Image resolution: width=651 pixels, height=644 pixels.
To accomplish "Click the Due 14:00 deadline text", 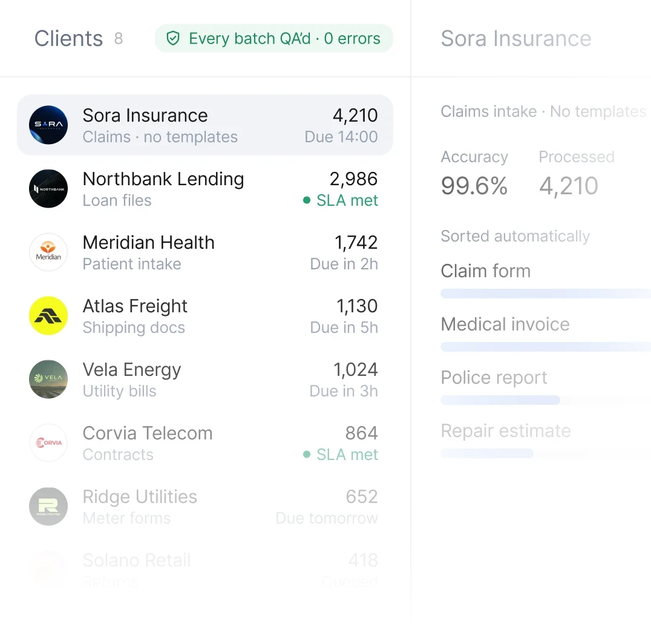I will [341, 137].
